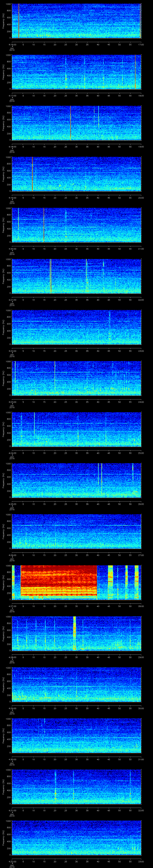Click the spectrogram panel starting at 4:30:00
Screen dimensions: 153x868
[x=76, y=736]
